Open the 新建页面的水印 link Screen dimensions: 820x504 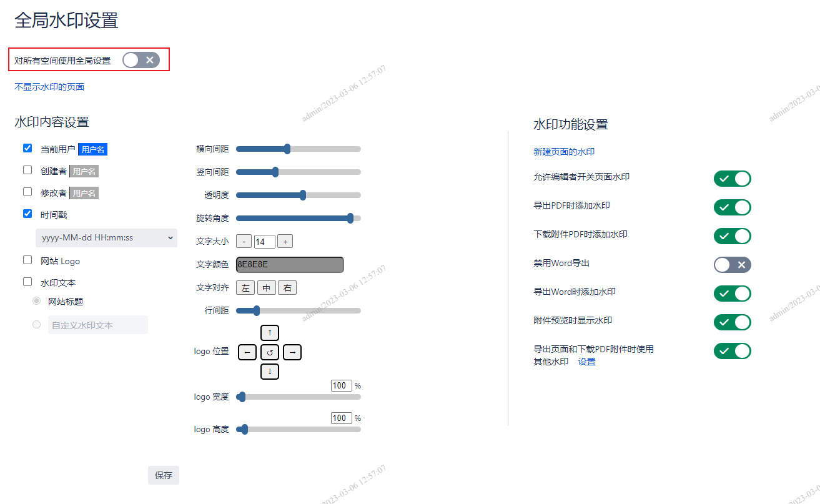[x=564, y=152]
